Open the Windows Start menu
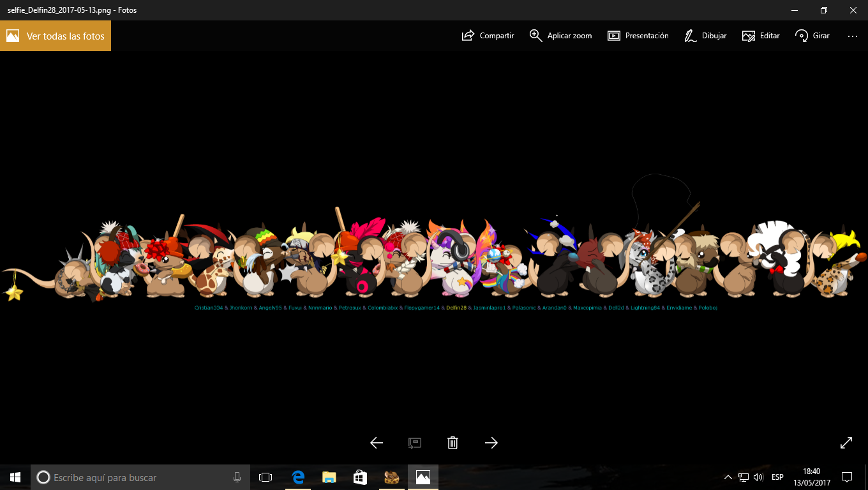Viewport: 868px width, 490px height. click(15, 477)
